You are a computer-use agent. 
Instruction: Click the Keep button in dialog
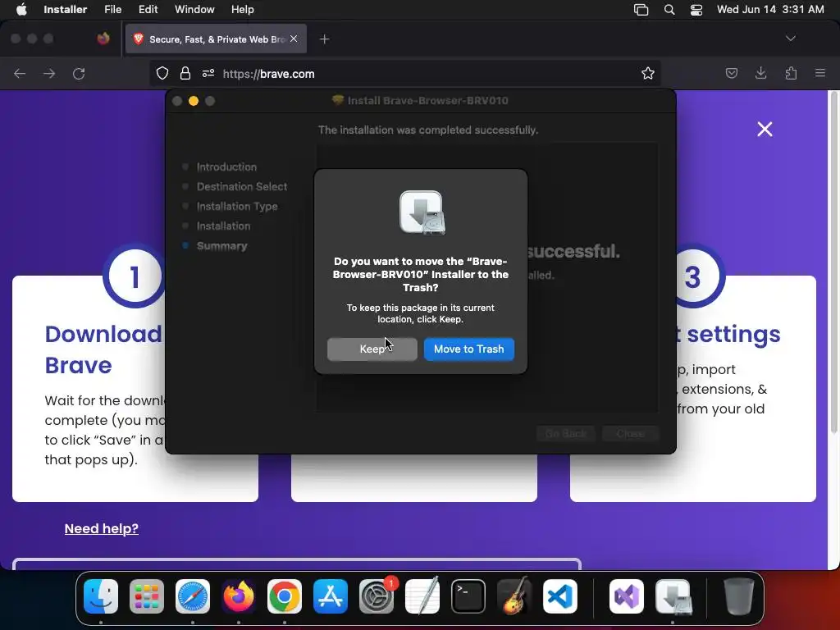point(372,349)
